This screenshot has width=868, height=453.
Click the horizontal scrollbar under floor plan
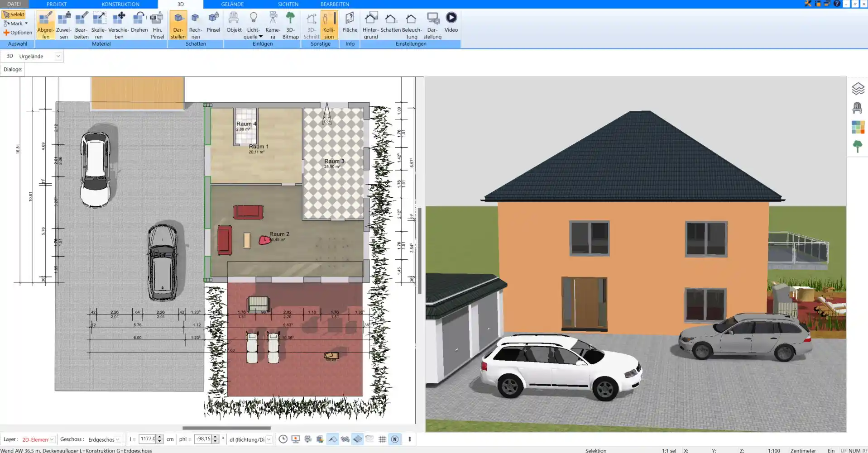pos(226,428)
